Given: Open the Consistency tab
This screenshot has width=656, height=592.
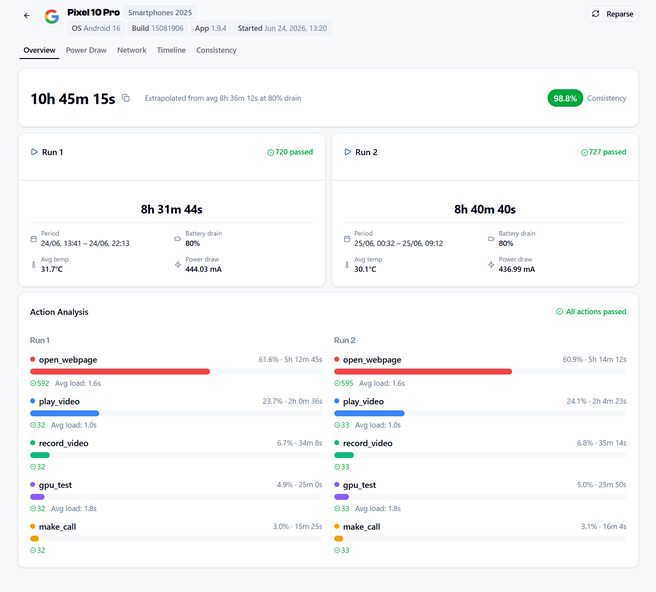Looking at the screenshot, I should tap(216, 50).
